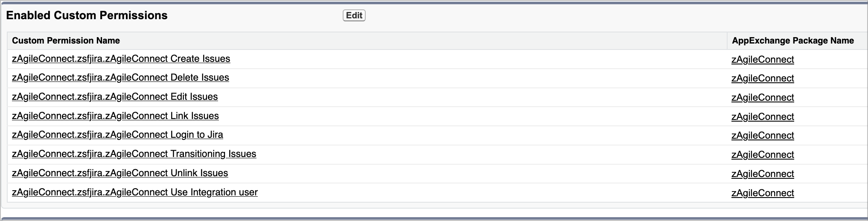The width and height of the screenshot is (868, 221).
Task: Open the zAgileConnect Create Issues permission
Action: coord(121,59)
